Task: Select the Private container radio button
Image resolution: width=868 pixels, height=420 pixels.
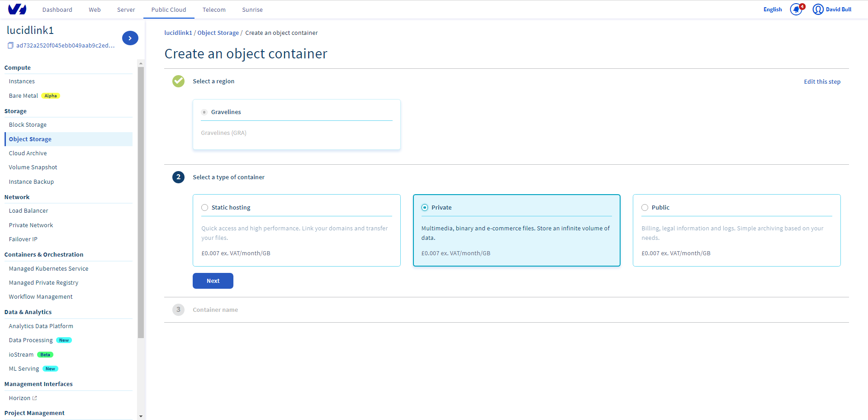Action: [x=425, y=208]
